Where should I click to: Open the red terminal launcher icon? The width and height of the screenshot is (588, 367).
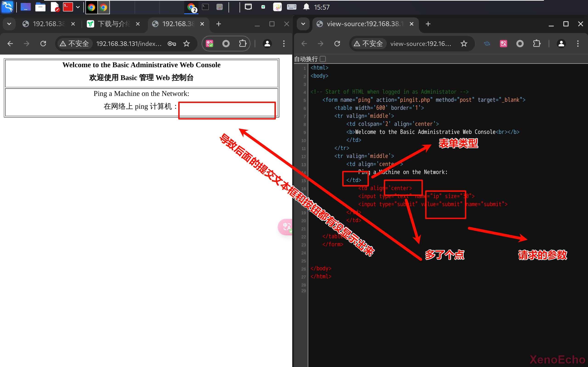(68, 7)
